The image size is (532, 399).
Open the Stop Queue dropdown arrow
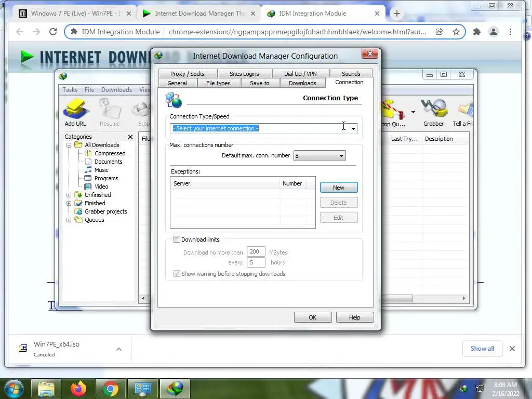click(413, 112)
